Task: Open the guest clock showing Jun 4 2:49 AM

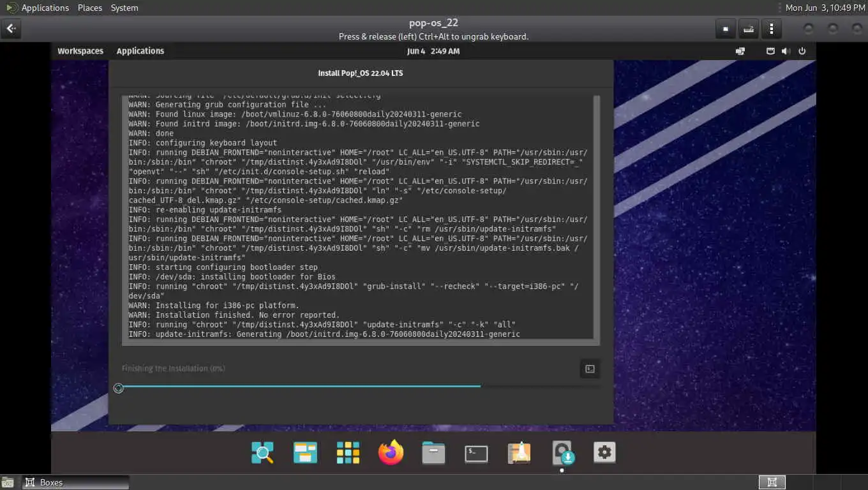Action: (433, 51)
